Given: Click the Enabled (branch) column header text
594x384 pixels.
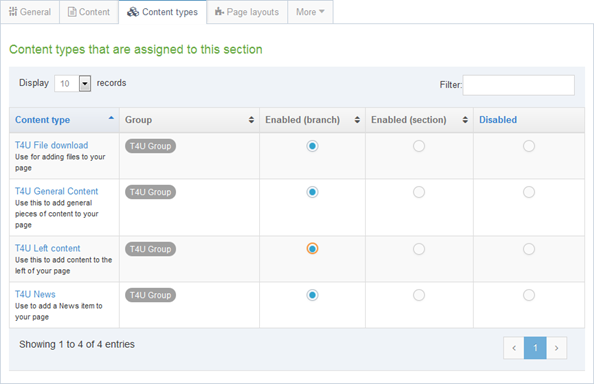Looking at the screenshot, I should [302, 120].
